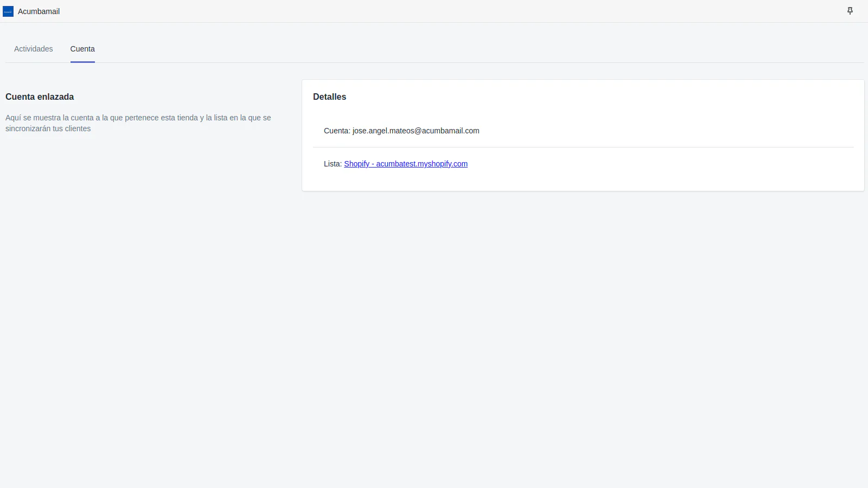
Task: Switch to the Actividades tab
Action: [x=34, y=49]
